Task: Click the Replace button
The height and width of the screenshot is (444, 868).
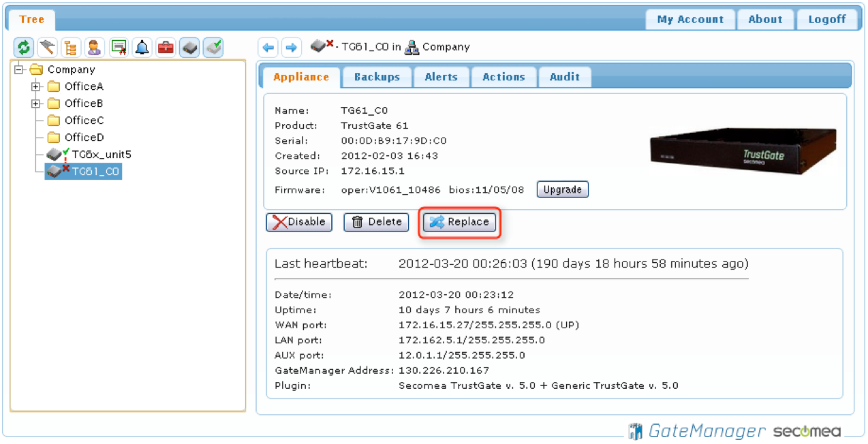Action: 459,222
